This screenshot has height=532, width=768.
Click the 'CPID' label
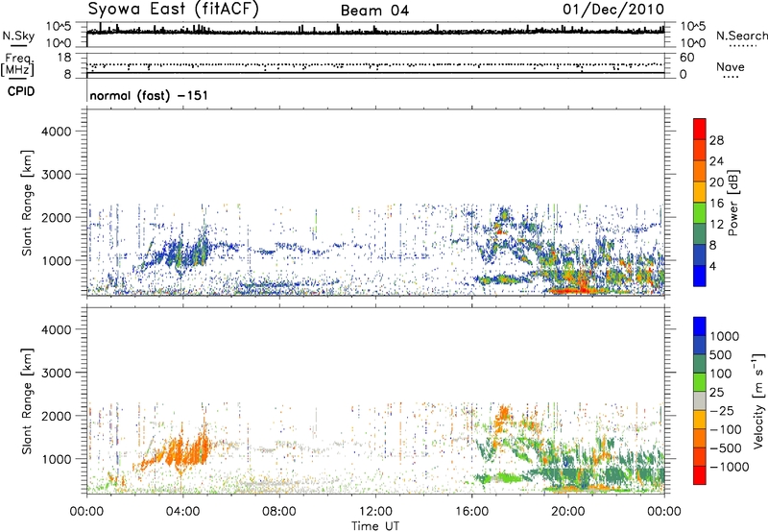point(21,91)
